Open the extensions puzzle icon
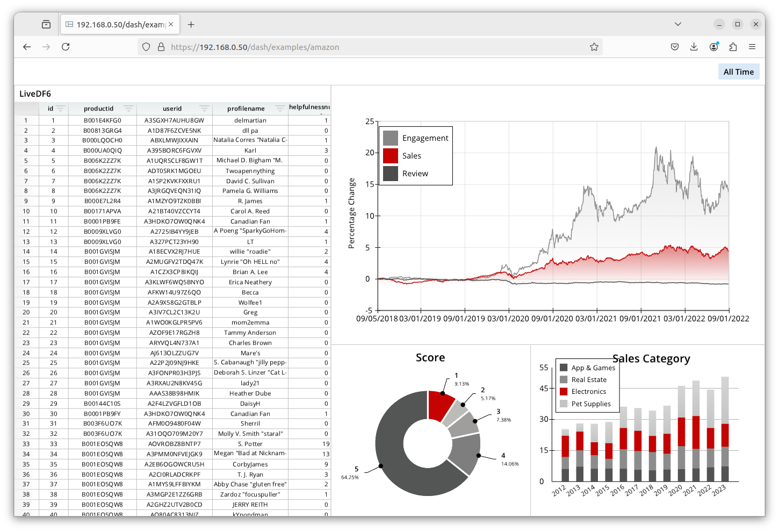Image resolution: width=779 pixels, height=532 pixels. [x=733, y=47]
